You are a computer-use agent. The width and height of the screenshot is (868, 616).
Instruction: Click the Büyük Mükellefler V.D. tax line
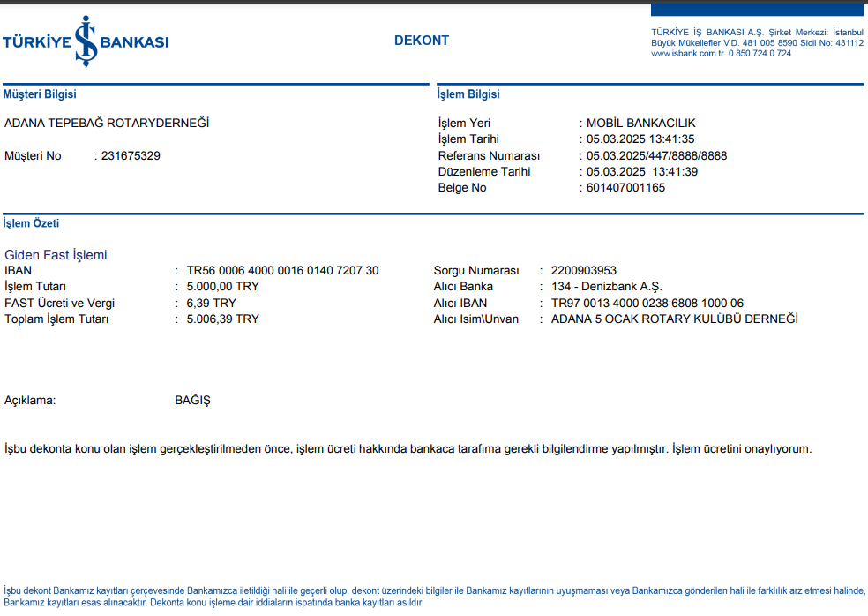[x=757, y=43]
